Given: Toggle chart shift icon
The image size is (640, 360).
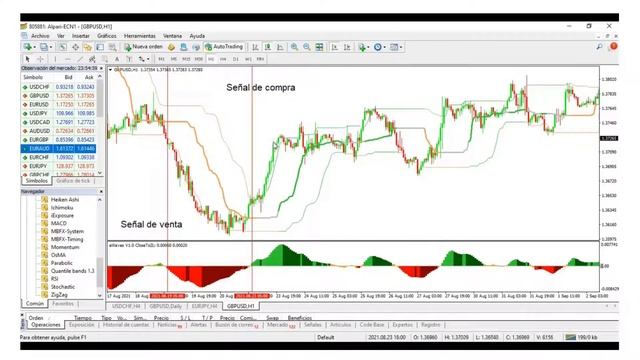Looking at the screenshot, I should point(347,47).
